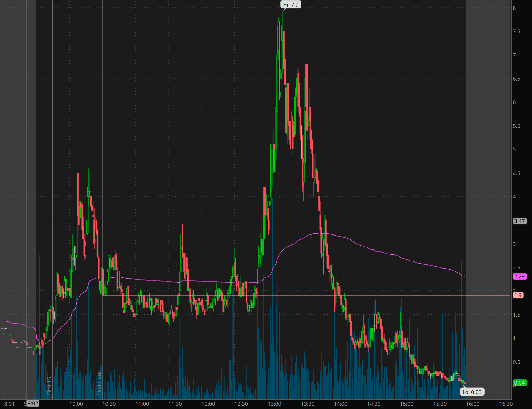Click the First 15 vertical line label
Image resolution: width=532 pixels, height=409 pixels.
49,386
